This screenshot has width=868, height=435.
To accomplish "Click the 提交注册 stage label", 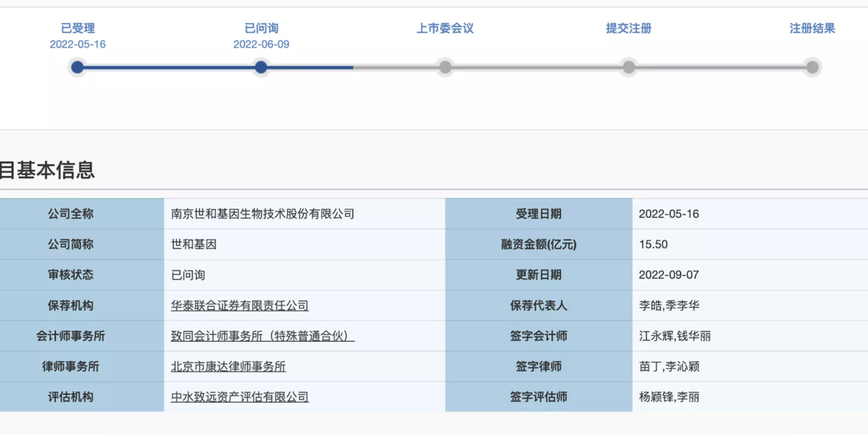I will click(628, 28).
